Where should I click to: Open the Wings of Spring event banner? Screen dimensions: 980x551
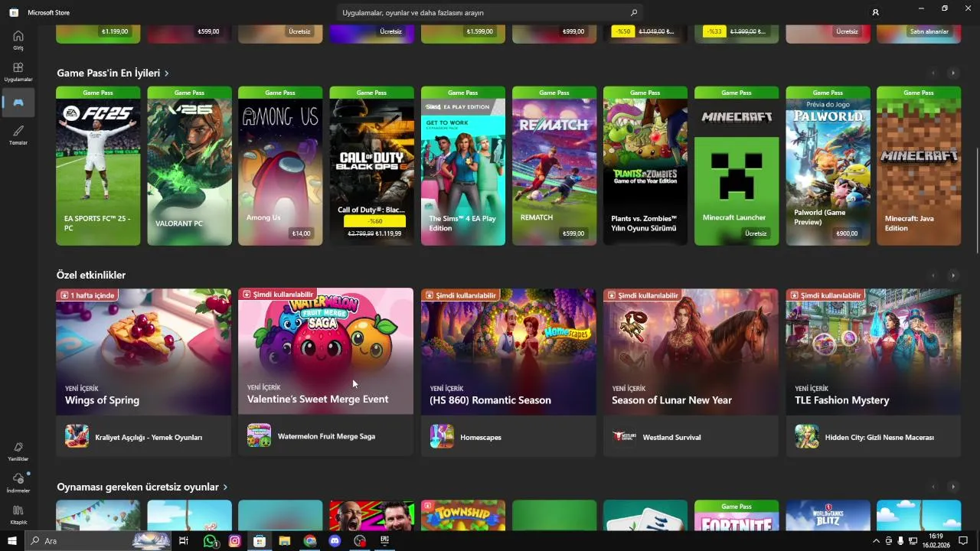pos(143,351)
